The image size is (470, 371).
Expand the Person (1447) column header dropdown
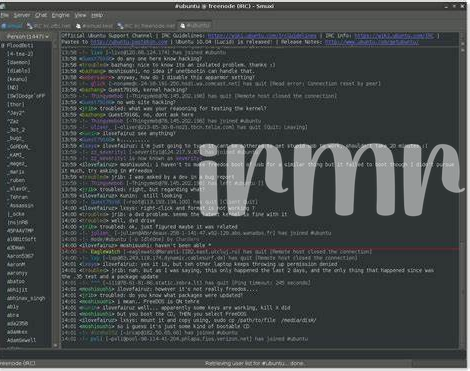[x=28, y=36]
